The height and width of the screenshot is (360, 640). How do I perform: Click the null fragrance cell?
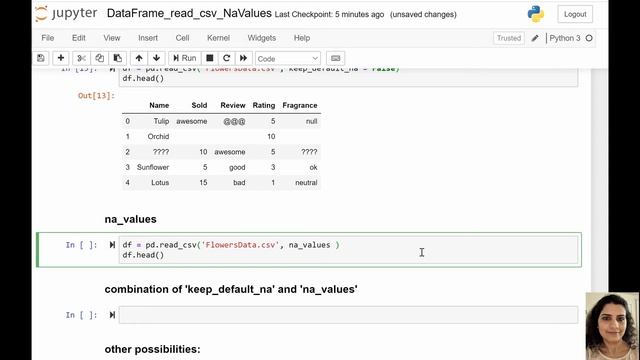pyautogui.click(x=311, y=121)
